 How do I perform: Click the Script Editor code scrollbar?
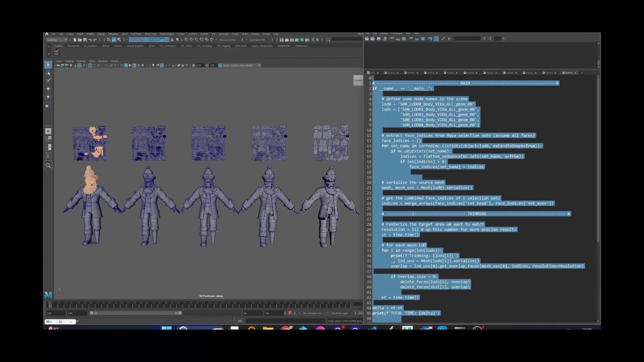point(598,160)
